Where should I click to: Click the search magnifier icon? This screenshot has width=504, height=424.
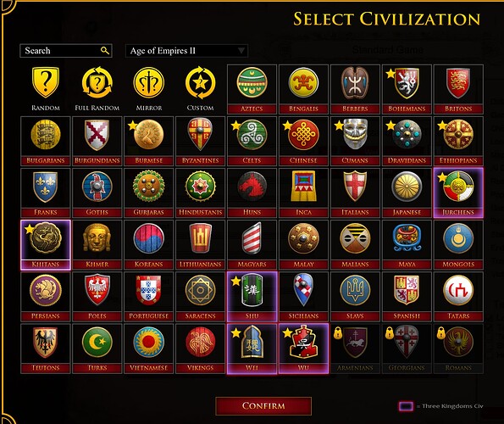tap(105, 51)
